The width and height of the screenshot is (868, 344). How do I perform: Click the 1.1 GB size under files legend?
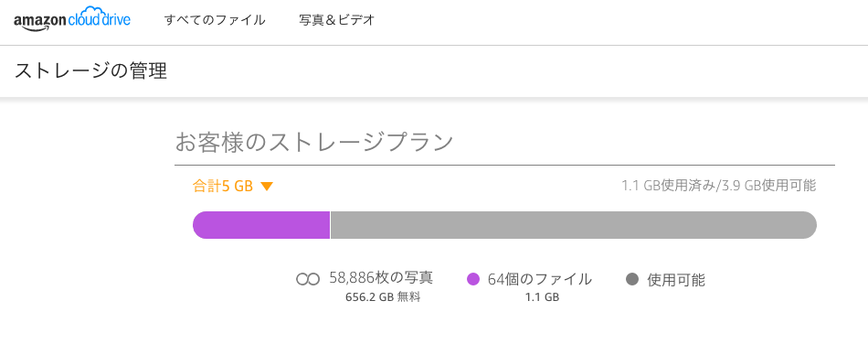point(542,297)
